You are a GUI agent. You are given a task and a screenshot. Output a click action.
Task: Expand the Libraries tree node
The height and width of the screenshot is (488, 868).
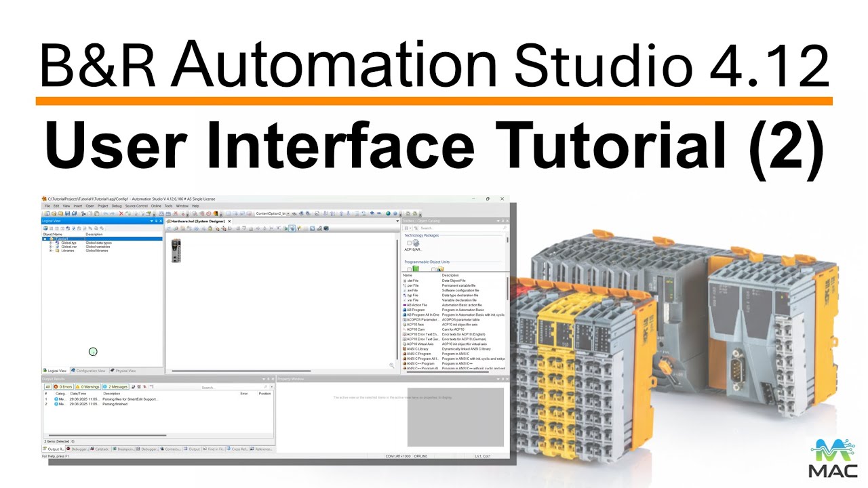click(51, 251)
